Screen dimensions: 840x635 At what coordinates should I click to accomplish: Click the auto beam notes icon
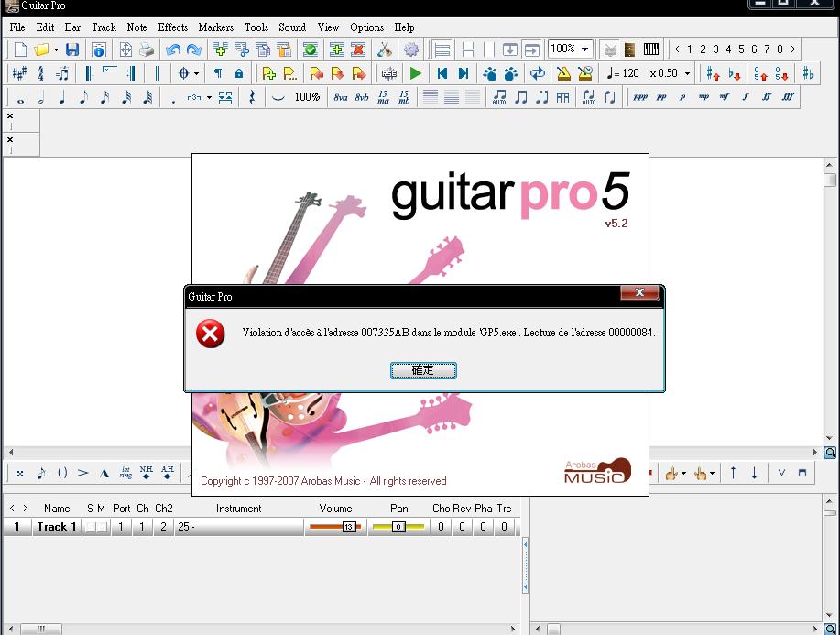click(499, 97)
